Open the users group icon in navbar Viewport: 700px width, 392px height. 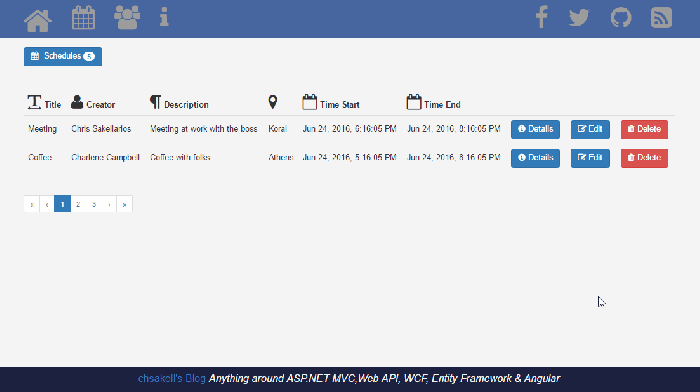[127, 18]
